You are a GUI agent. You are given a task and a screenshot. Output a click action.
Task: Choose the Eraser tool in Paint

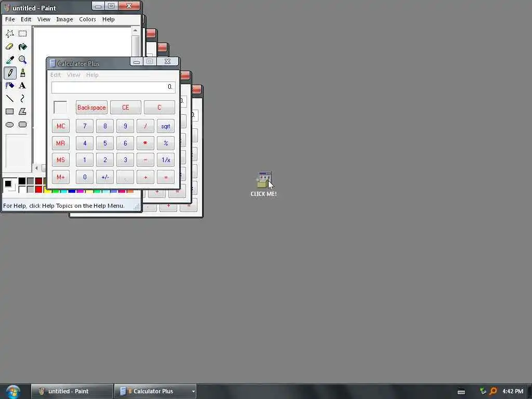10,46
